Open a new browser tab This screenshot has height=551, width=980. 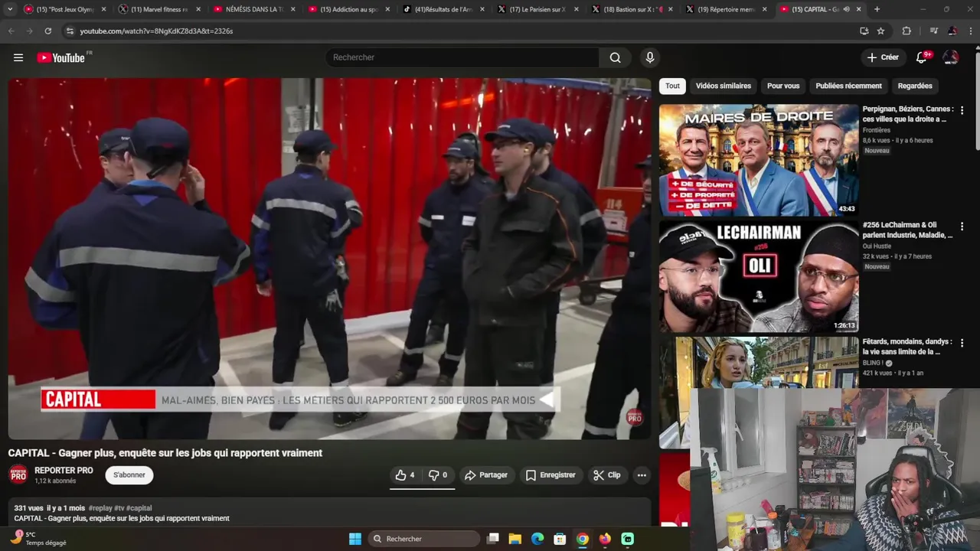[877, 9]
